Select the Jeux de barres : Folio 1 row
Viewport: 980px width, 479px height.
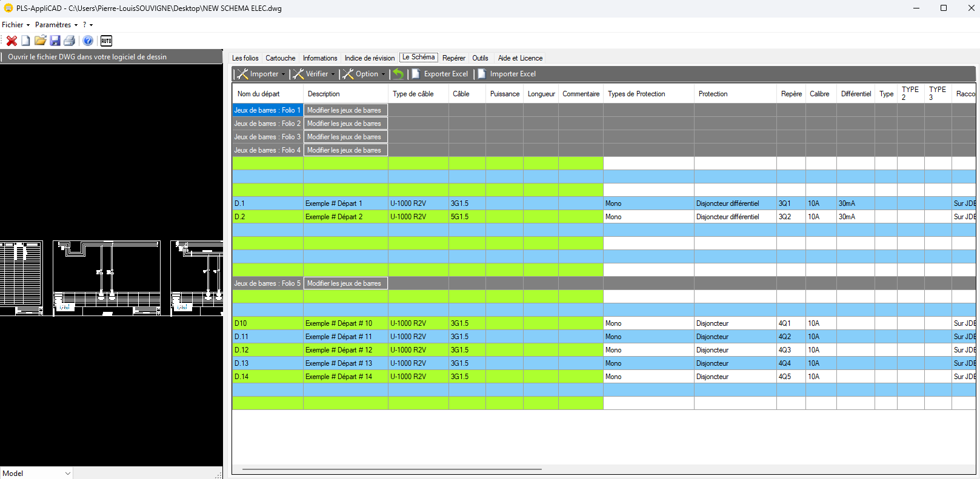[x=267, y=110]
